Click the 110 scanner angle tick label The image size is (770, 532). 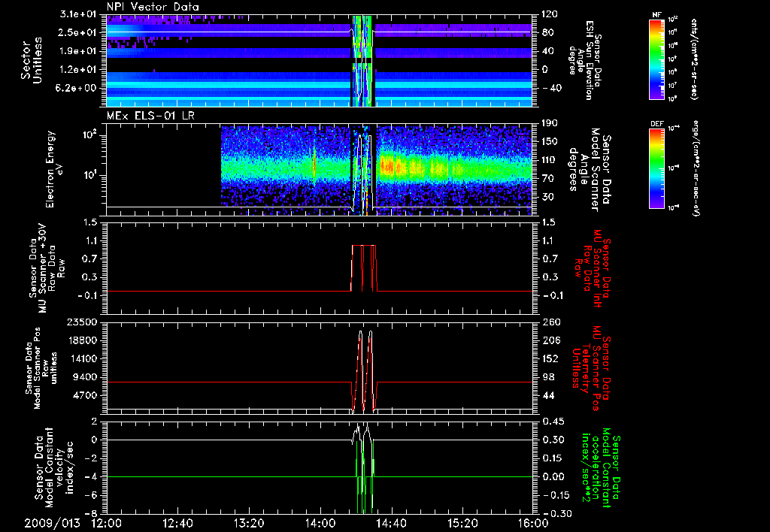tap(550, 160)
